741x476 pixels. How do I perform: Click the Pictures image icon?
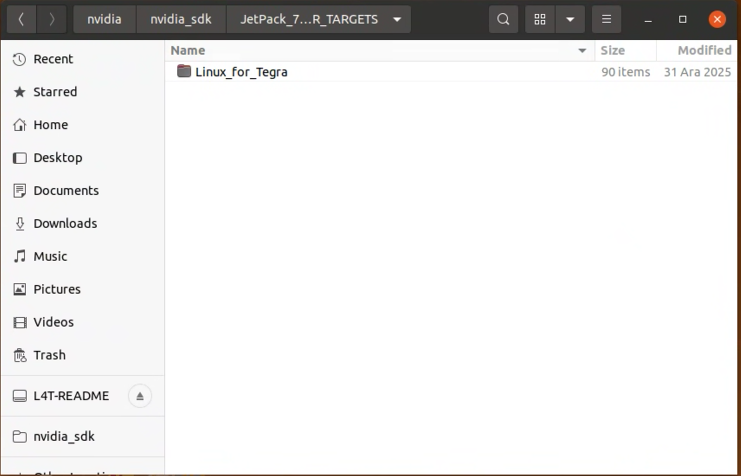[19, 289]
